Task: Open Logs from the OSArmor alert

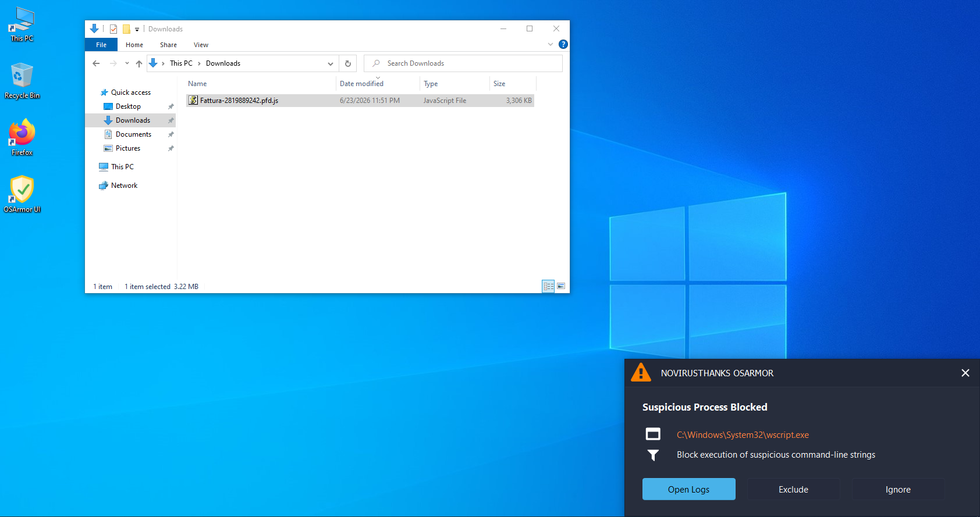Action: coord(689,489)
